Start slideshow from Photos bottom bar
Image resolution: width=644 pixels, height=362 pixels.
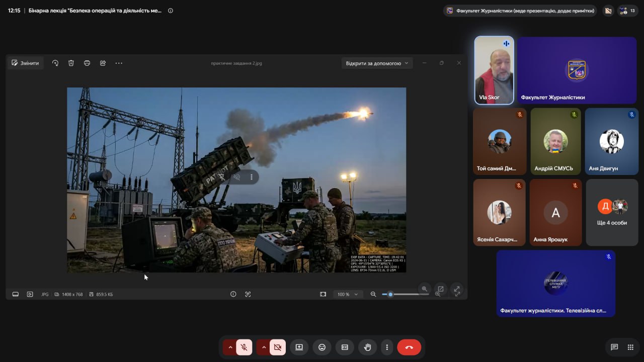pyautogui.click(x=30, y=294)
